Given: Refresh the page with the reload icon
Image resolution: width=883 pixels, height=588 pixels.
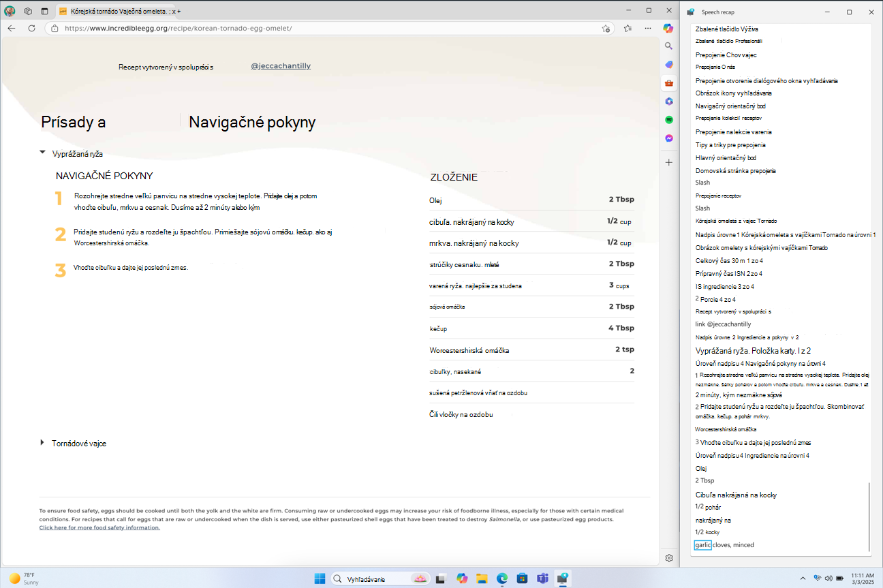Looking at the screenshot, I should tap(31, 29).
